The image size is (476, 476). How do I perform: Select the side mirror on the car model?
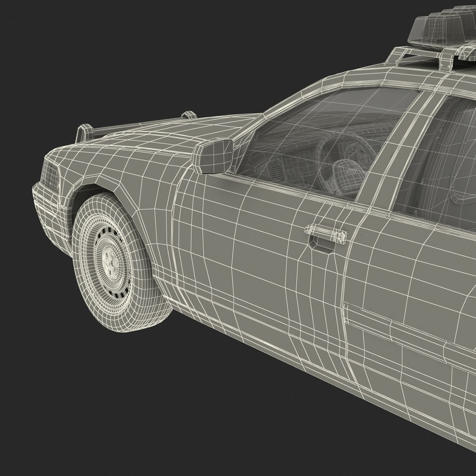coord(213,156)
